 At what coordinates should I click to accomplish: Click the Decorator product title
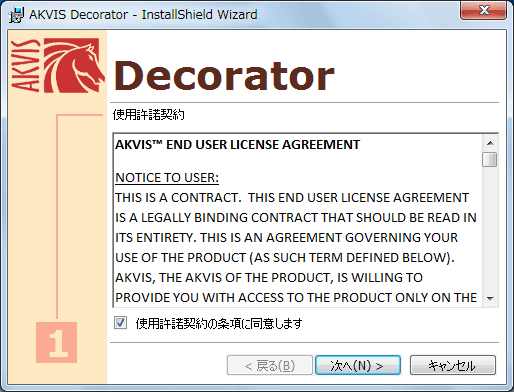pyautogui.click(x=224, y=76)
